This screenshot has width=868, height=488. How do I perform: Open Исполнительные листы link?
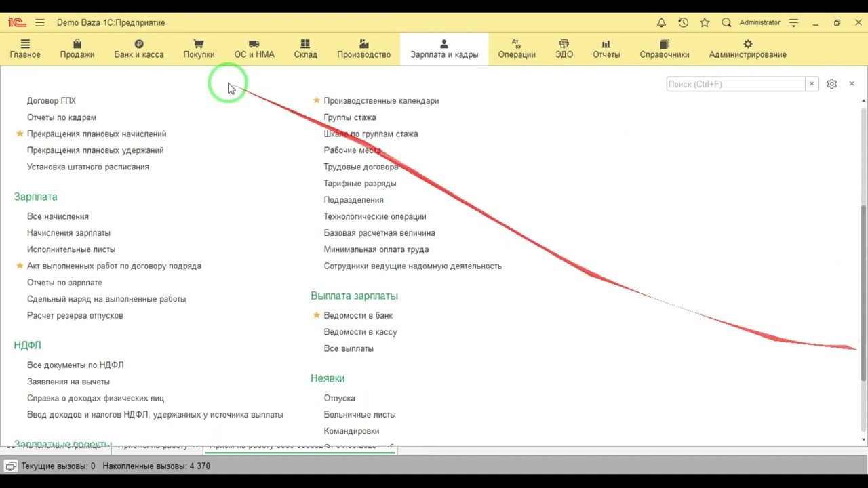tap(71, 249)
